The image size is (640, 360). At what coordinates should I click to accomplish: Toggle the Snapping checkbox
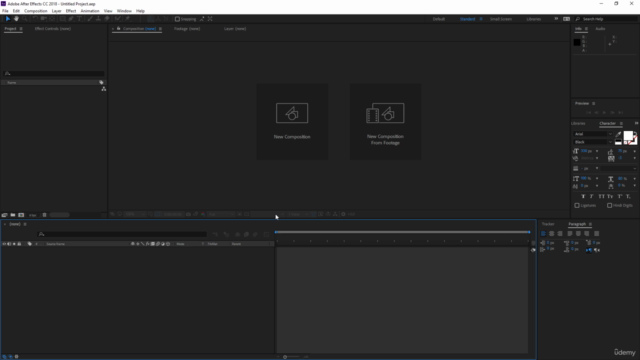177,19
